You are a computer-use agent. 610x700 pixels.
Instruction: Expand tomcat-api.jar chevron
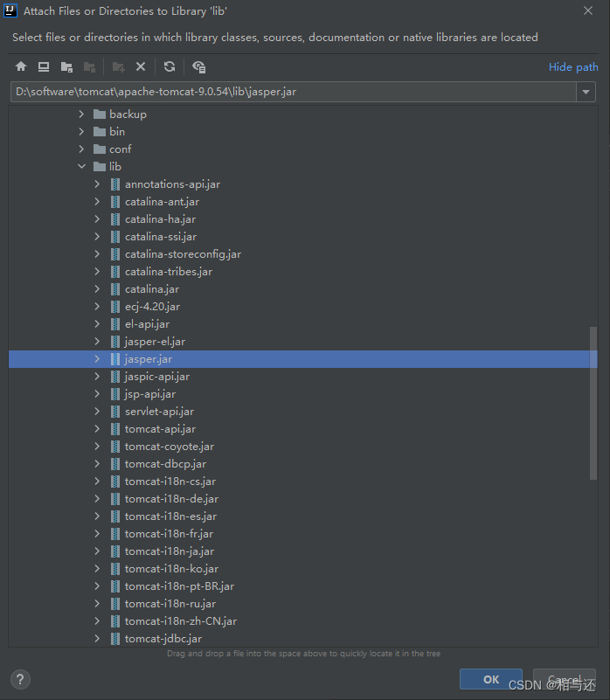97,428
